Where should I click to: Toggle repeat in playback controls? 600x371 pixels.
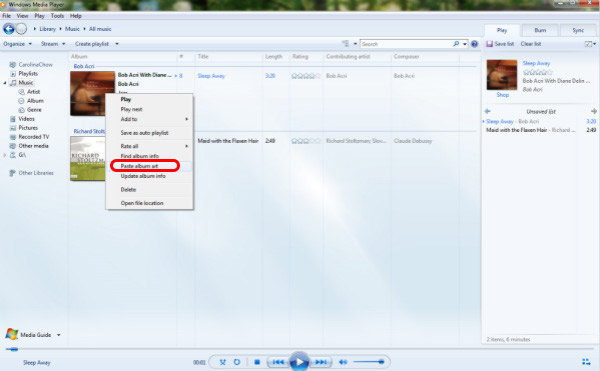tap(237, 362)
